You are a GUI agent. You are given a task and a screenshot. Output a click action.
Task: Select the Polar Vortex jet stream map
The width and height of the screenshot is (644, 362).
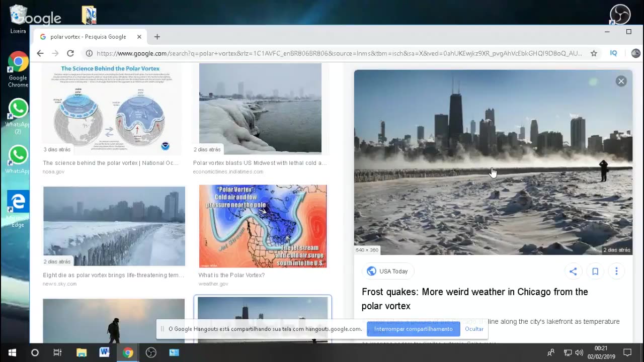click(x=263, y=226)
